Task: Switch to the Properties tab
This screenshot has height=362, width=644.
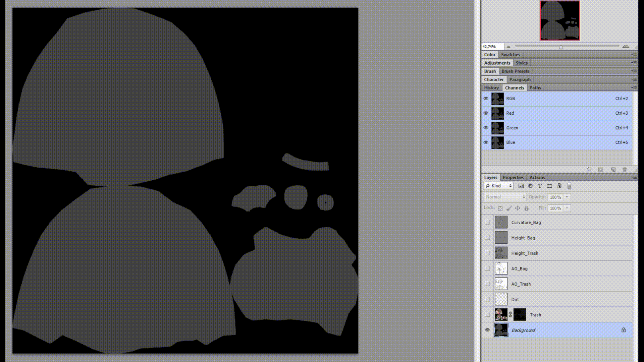Action: click(x=513, y=178)
